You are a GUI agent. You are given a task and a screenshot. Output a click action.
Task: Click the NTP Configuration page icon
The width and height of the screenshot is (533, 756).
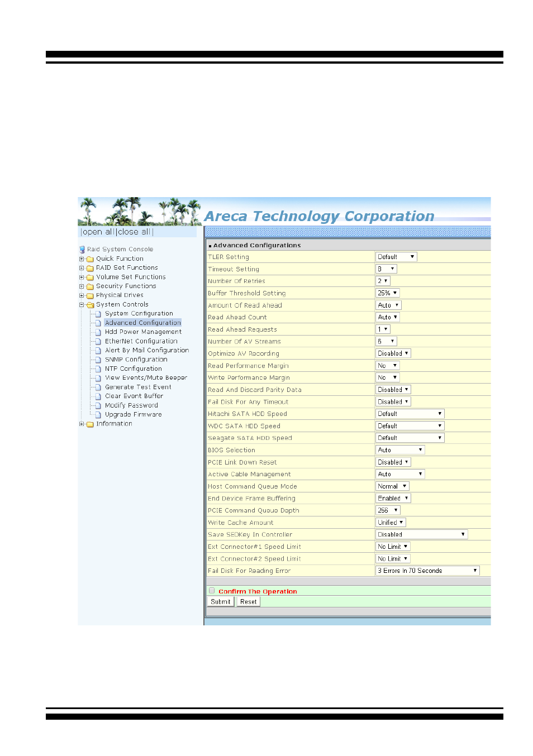click(98, 369)
